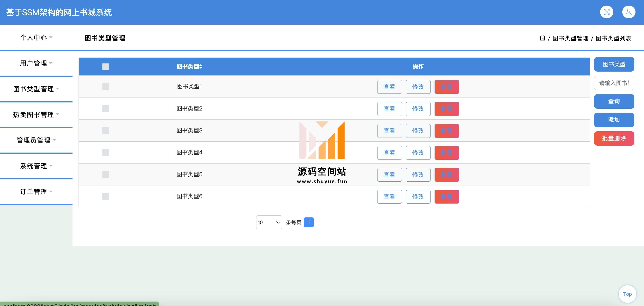Image resolution: width=644 pixels, height=306 pixels.
Task: Jump back up with the Top button
Action: click(x=627, y=294)
